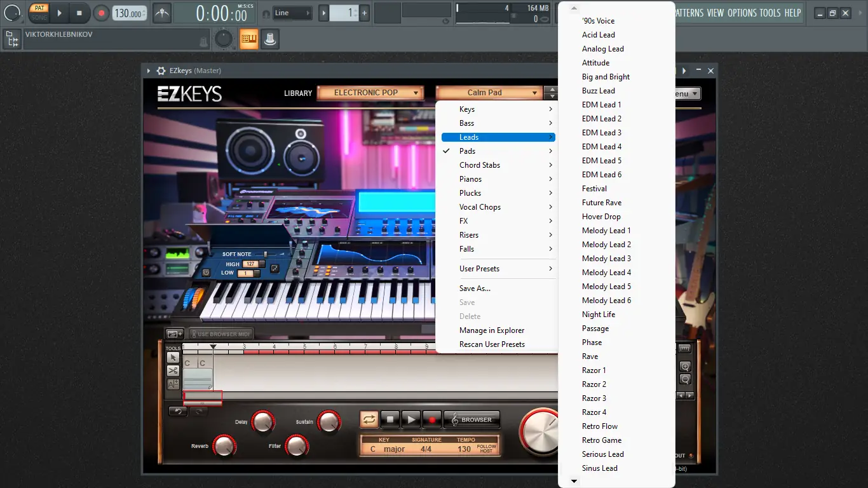
Task: Expand the Pianos submenu
Action: 498,179
